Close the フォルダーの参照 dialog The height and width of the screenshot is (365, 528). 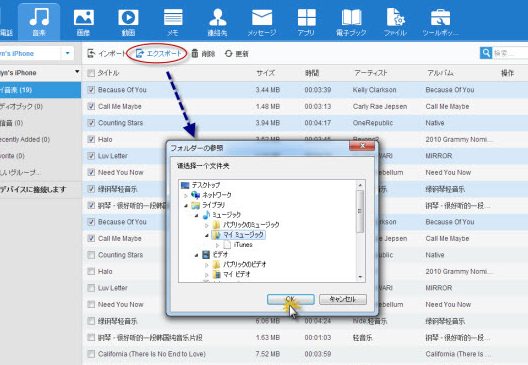pyautogui.click(x=362, y=146)
